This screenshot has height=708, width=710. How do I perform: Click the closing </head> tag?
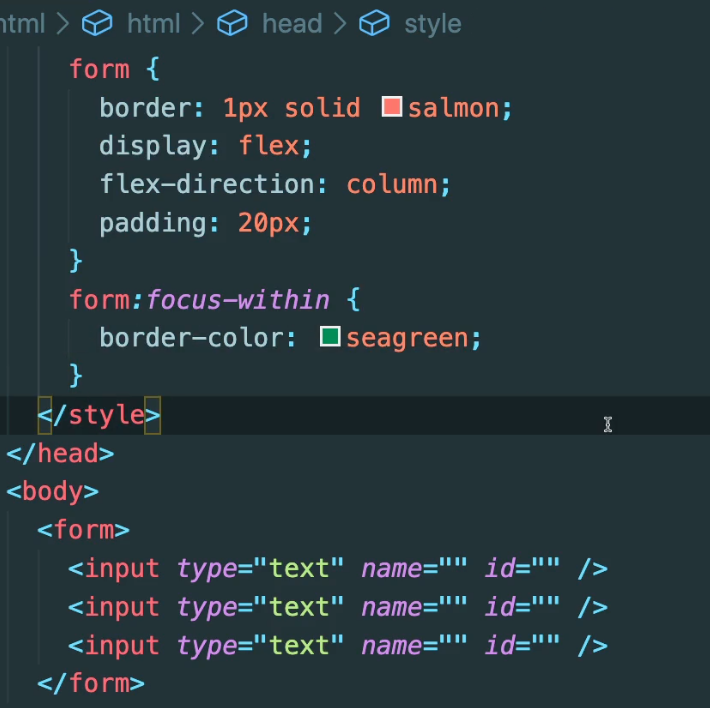tap(60, 454)
